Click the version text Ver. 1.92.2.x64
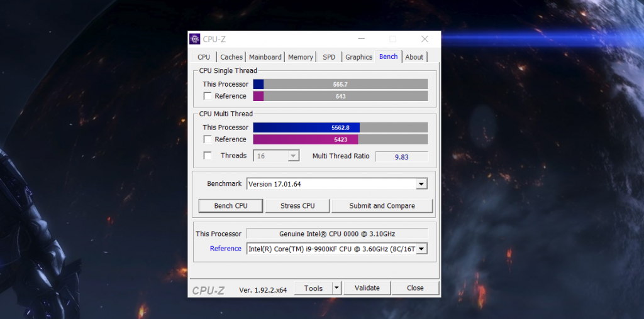The width and height of the screenshot is (644, 319). pos(263,290)
